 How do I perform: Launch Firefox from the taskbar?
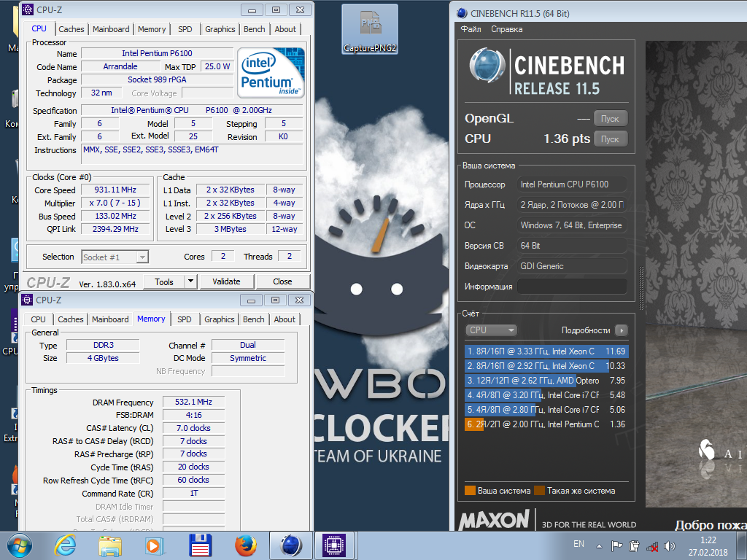(246, 545)
